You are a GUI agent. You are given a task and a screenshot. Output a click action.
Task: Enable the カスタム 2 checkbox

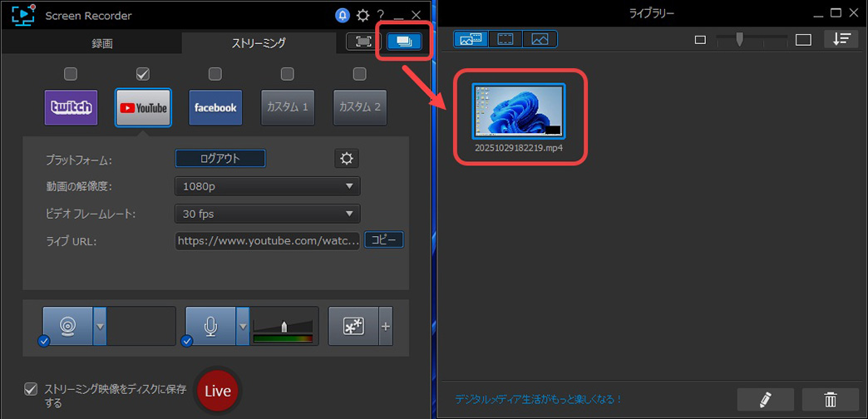tap(360, 74)
